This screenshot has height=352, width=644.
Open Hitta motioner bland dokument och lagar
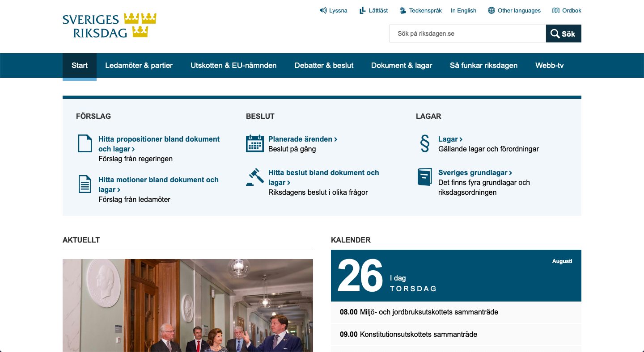click(x=158, y=184)
